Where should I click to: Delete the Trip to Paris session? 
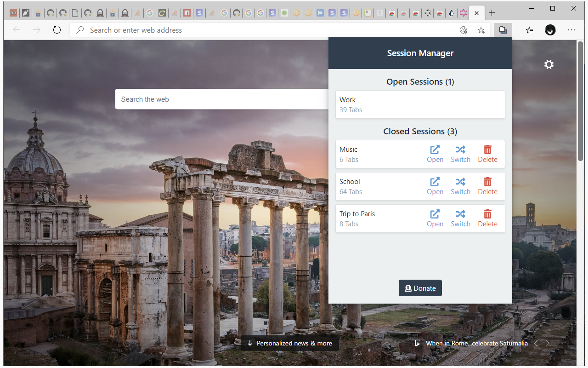click(x=487, y=218)
